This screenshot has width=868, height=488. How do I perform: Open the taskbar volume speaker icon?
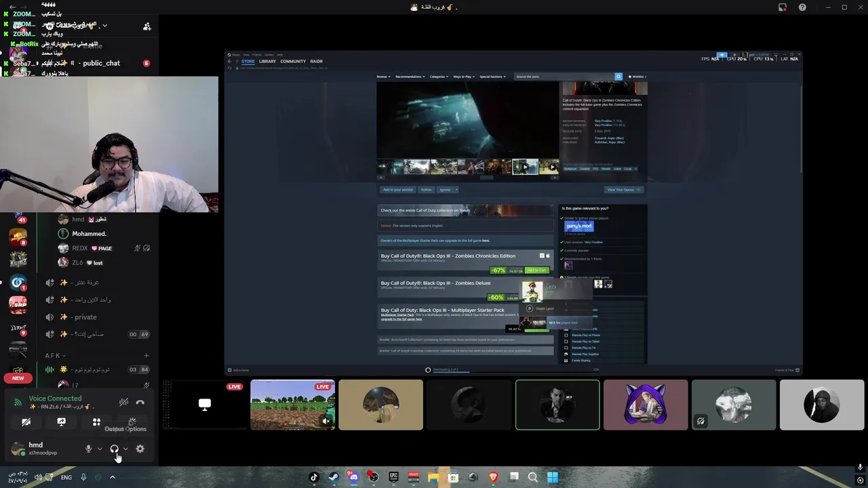38,477
